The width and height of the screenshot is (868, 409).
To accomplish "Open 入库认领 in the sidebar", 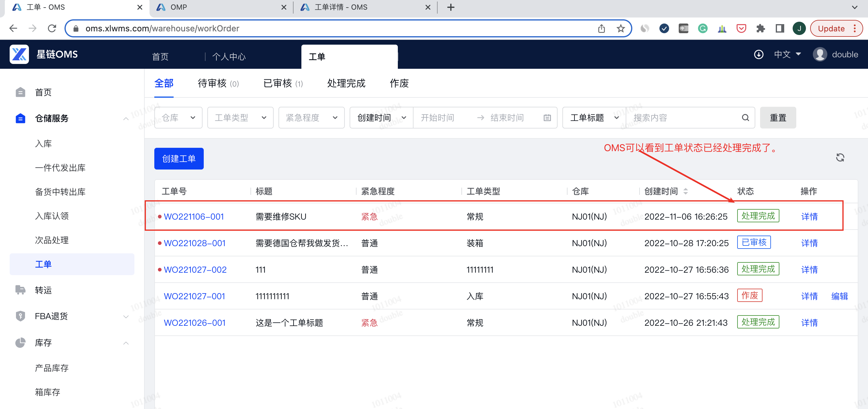I will coord(52,216).
